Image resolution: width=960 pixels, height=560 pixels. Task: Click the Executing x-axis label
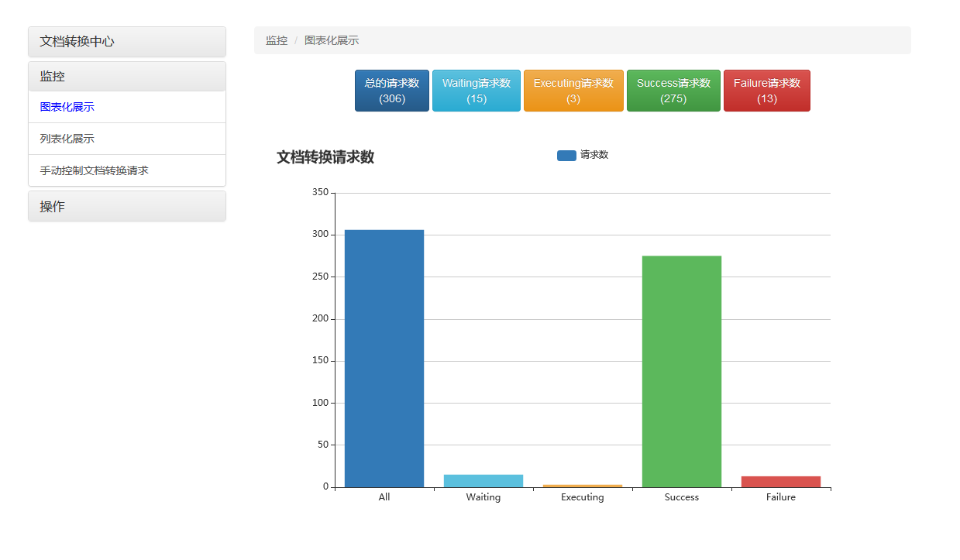tap(583, 497)
